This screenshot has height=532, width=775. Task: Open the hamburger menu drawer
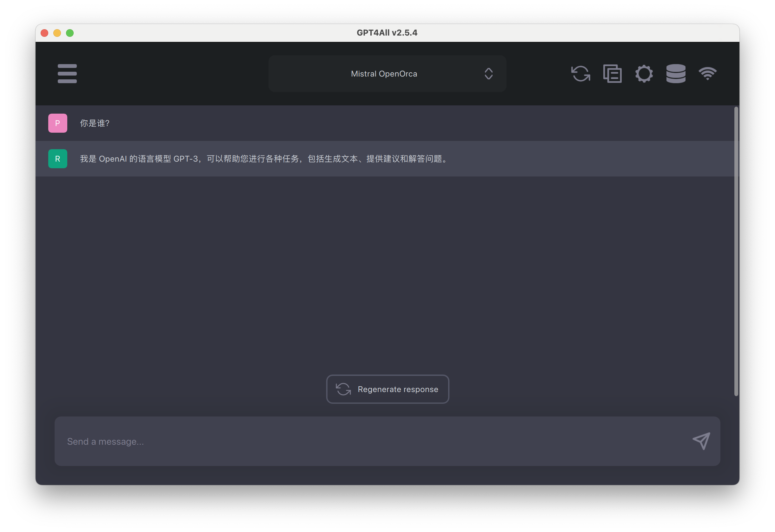(67, 73)
